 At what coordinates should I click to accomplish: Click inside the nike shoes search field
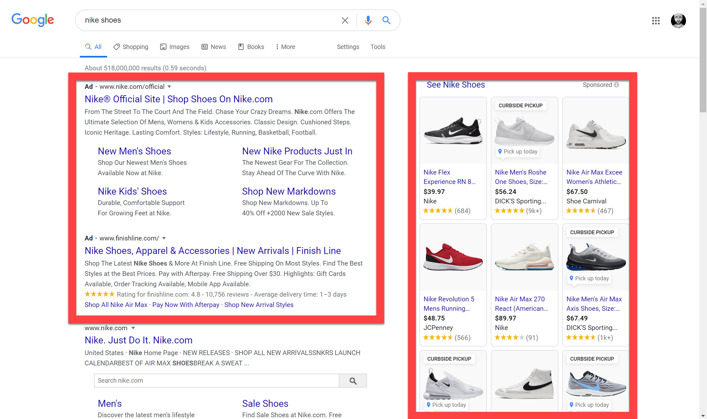point(207,20)
